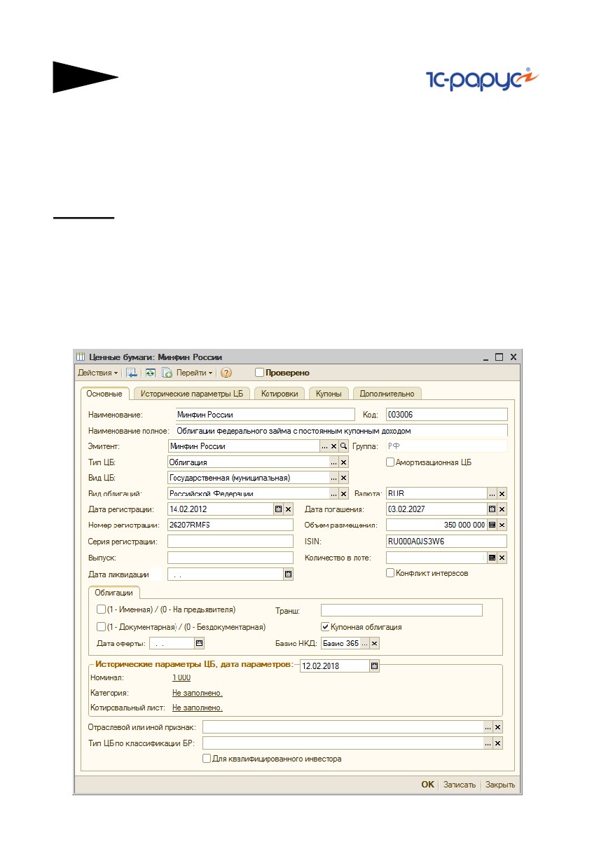Click the find-in-list toolbar icon
Image resolution: width=613 pixels, height=868 pixels.
tap(132, 373)
